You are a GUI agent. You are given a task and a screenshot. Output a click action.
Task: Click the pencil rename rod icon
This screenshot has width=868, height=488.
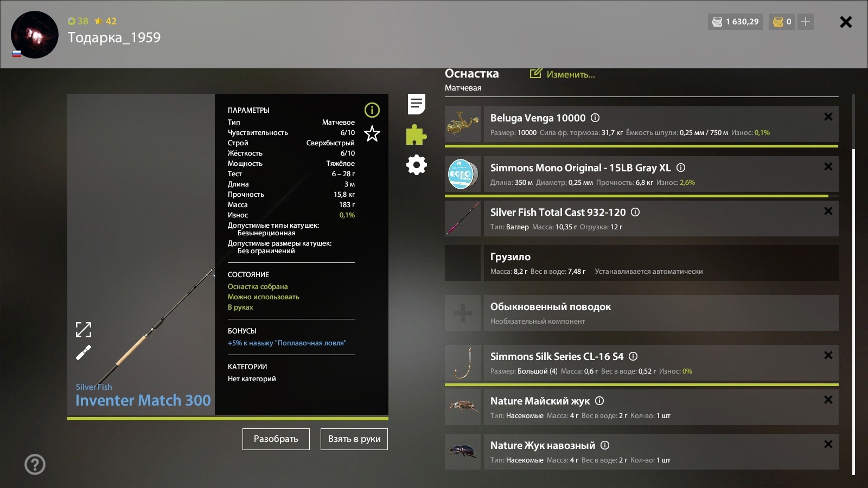click(84, 352)
